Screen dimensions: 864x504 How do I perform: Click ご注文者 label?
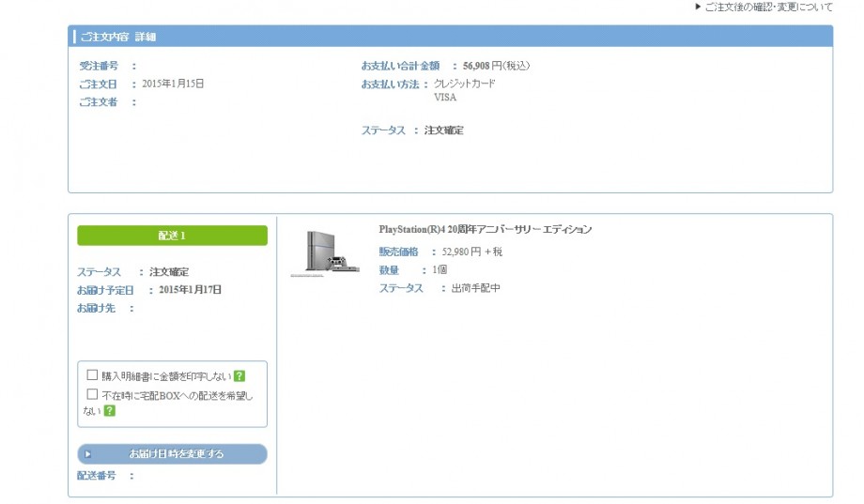click(98, 102)
